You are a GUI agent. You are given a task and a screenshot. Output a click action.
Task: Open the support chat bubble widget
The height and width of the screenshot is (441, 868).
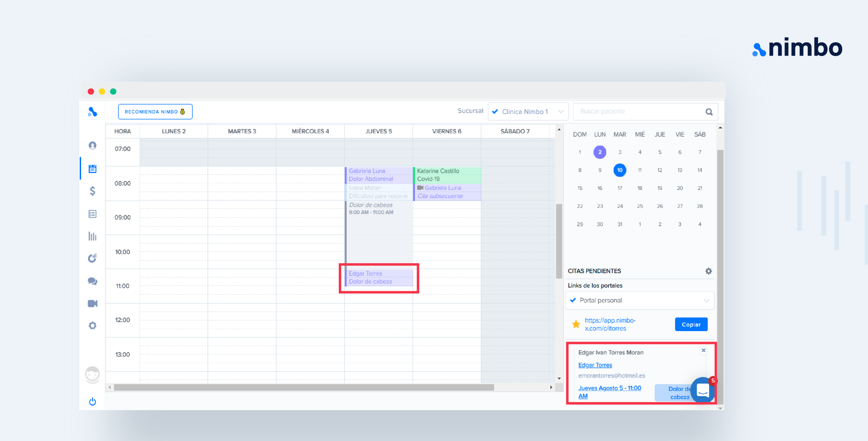point(703,390)
